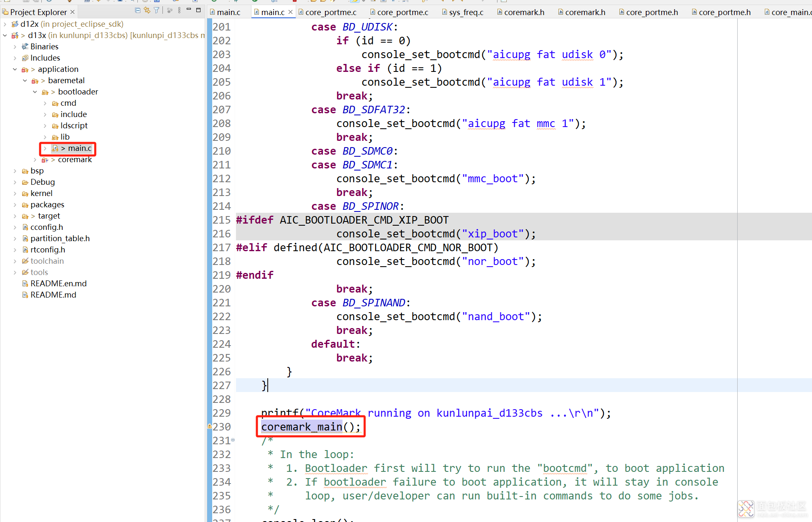Switch to the second core_portme.h tab
Screen dimensions: 812x522
(721, 12)
